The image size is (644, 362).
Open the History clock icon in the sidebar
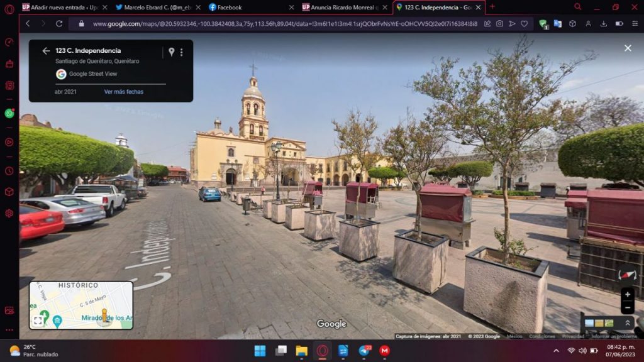point(9,171)
